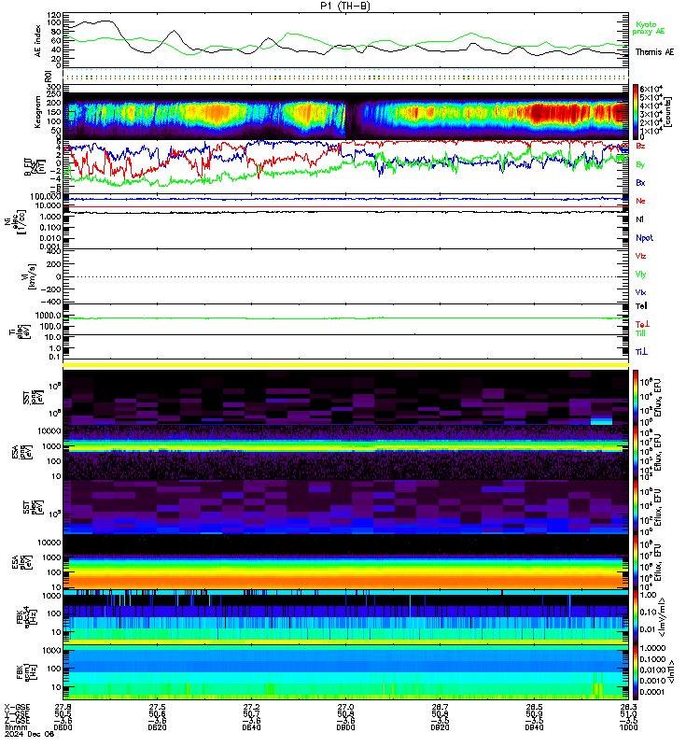
Task: Click the date label 2024 Dec 06
Action: point(30,734)
